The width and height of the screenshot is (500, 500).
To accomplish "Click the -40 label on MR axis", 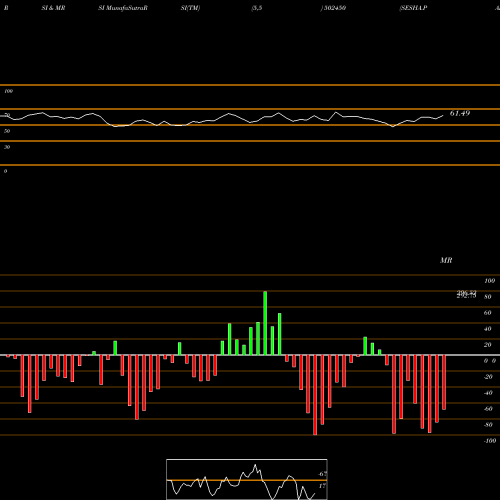I will 488,393.
